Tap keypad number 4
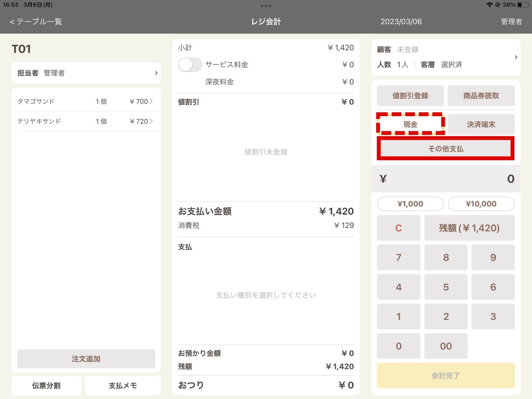Viewport: 532px width, 399px height. pos(399,287)
